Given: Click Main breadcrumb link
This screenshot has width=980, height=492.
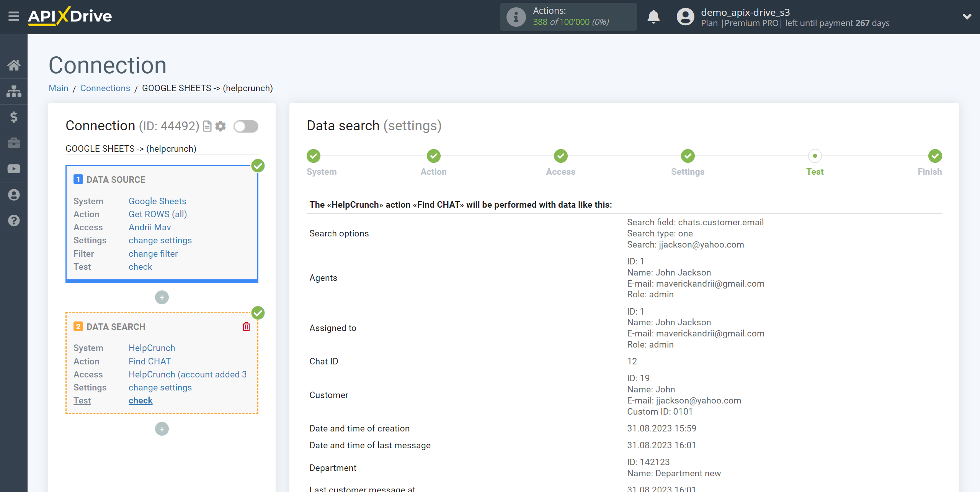Looking at the screenshot, I should (x=59, y=88).
